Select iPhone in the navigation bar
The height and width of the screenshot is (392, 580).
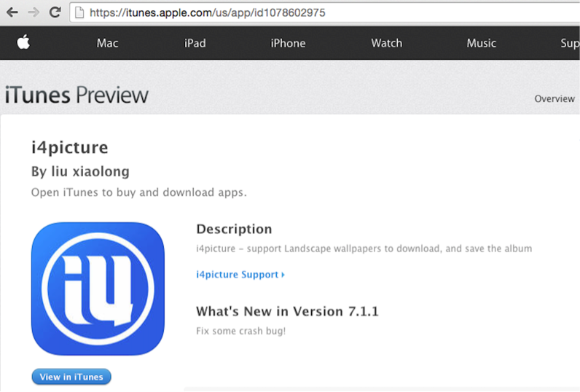pos(288,43)
